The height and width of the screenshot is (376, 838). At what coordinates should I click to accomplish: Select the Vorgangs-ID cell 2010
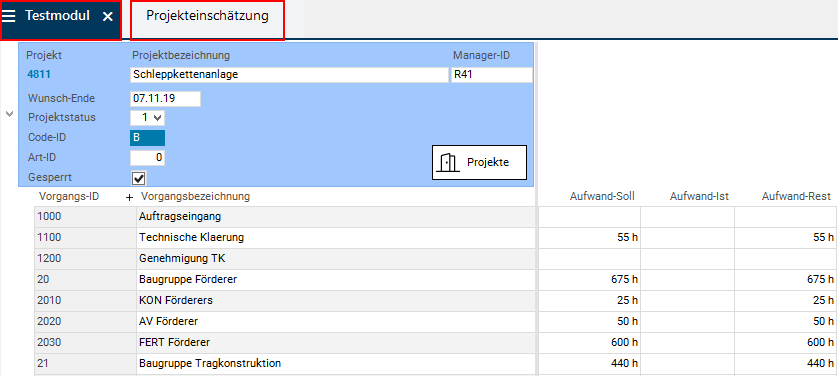86,301
